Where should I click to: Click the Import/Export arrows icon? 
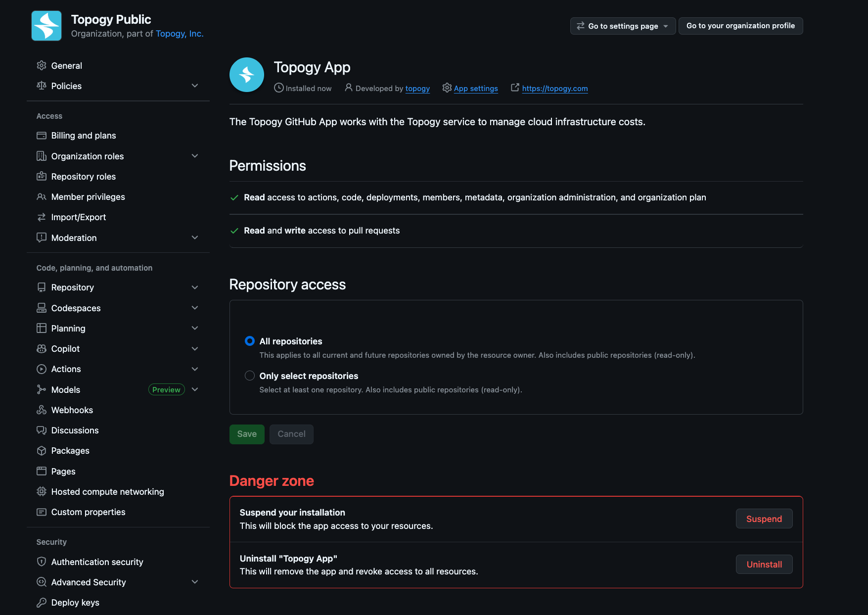pyautogui.click(x=42, y=217)
